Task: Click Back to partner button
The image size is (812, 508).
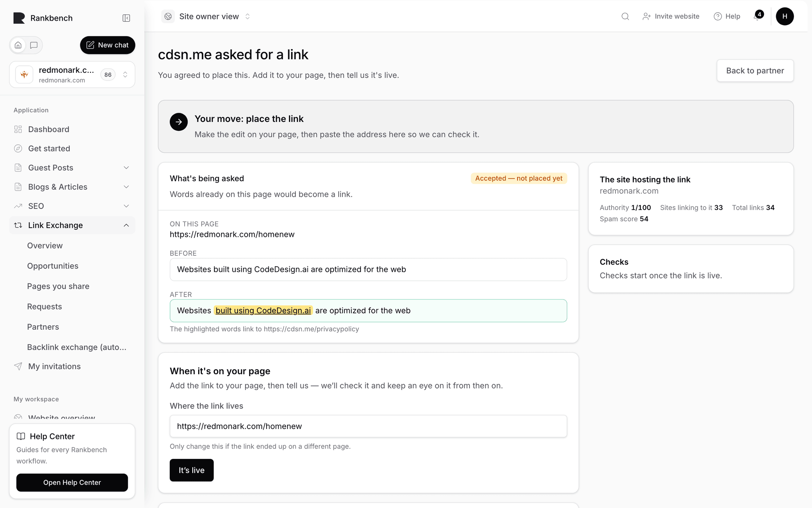Action: (755, 71)
